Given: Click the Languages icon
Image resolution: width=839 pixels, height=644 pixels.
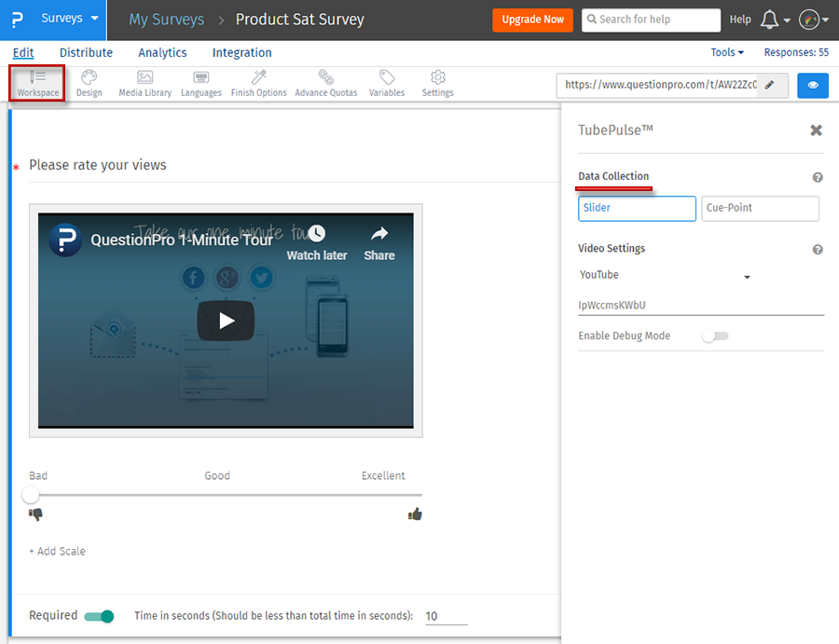Looking at the screenshot, I should [201, 84].
